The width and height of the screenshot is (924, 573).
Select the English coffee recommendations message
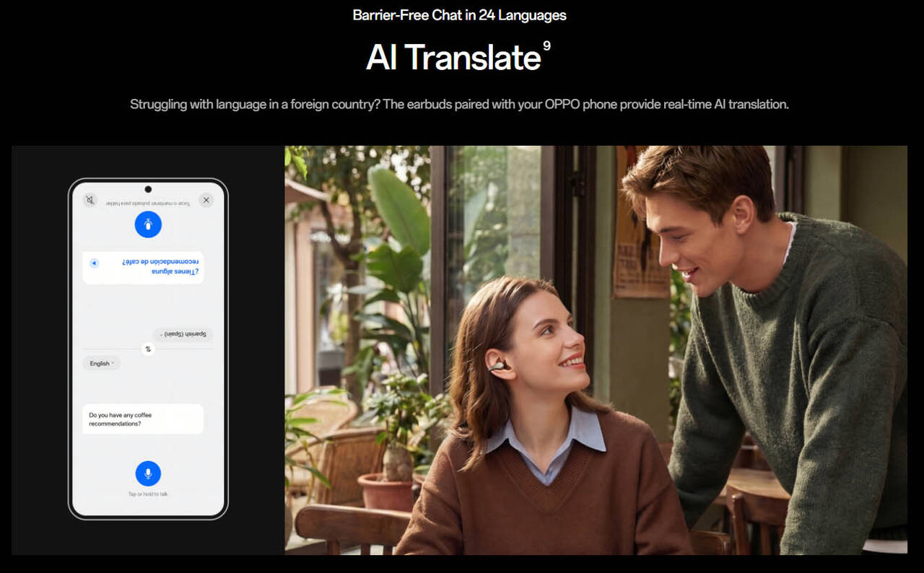pyautogui.click(x=142, y=419)
